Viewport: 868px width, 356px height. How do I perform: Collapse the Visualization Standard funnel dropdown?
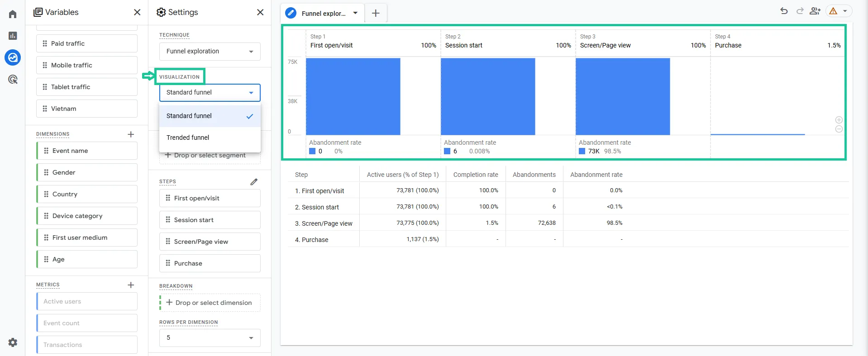[x=210, y=93]
